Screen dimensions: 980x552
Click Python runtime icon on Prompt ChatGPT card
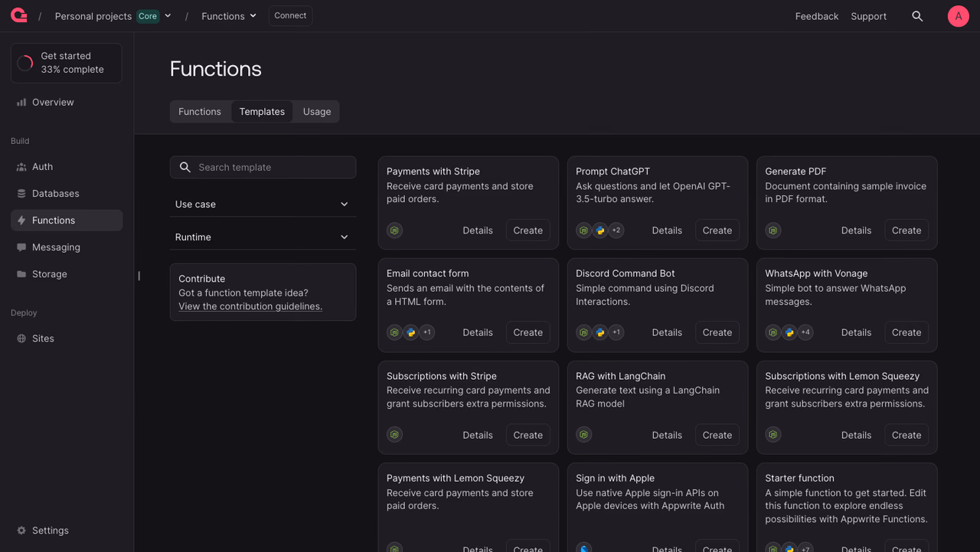coord(600,230)
